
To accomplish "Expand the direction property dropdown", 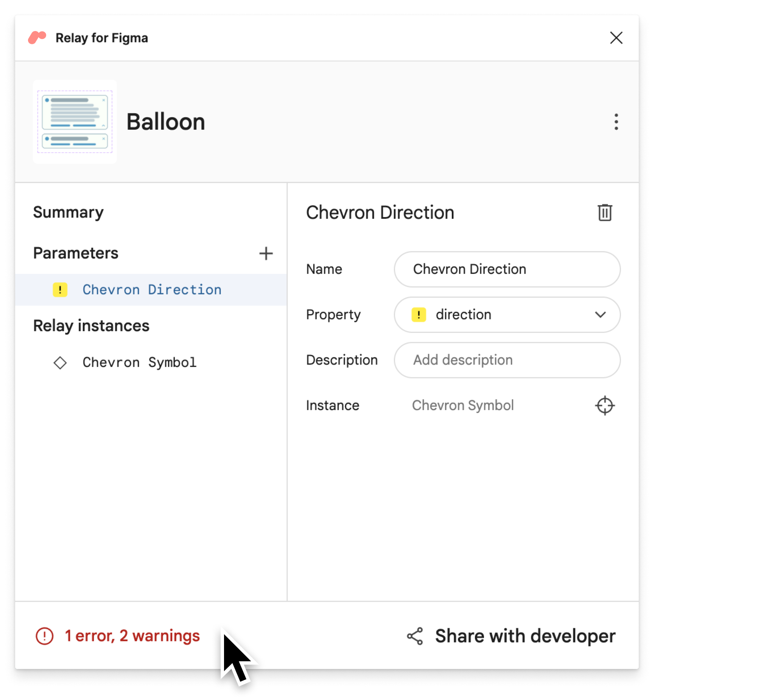I will tap(601, 314).
